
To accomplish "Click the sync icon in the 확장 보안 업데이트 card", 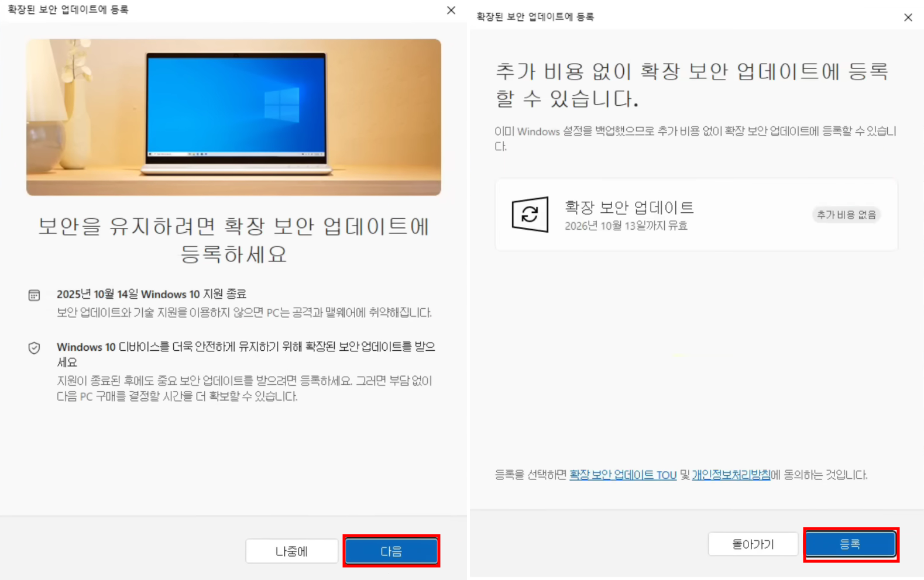I will tap(530, 215).
